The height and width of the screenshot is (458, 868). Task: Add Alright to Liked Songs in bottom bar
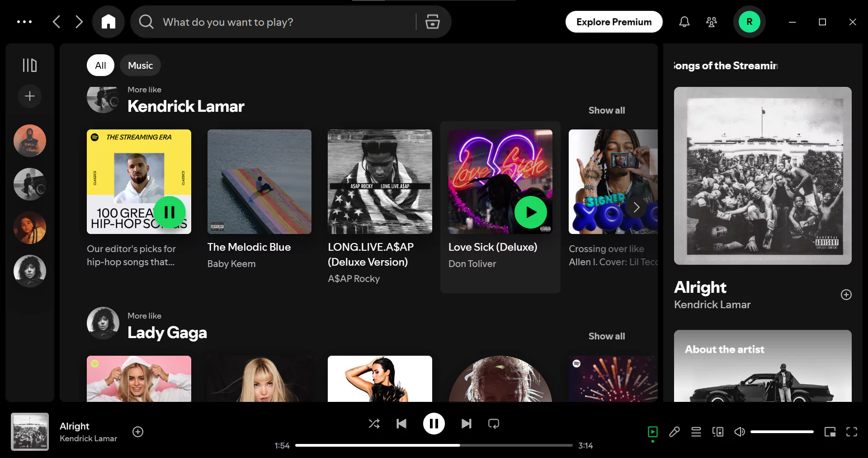[138, 432]
